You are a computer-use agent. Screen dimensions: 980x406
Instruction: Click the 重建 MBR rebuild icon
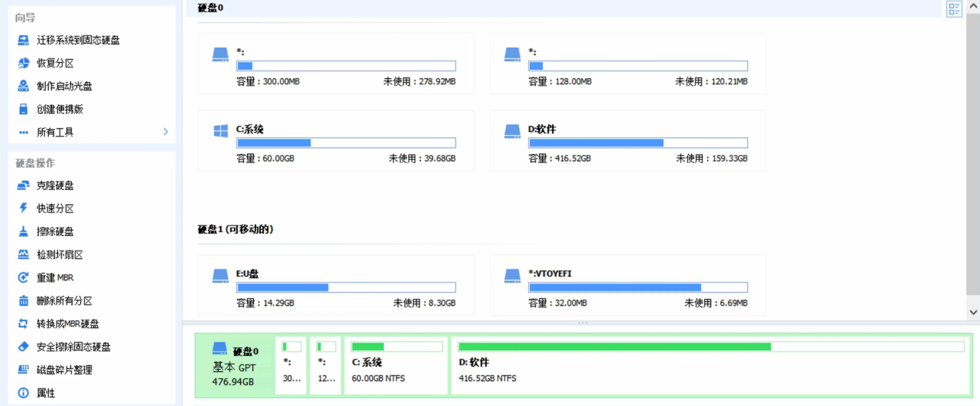[x=24, y=278]
